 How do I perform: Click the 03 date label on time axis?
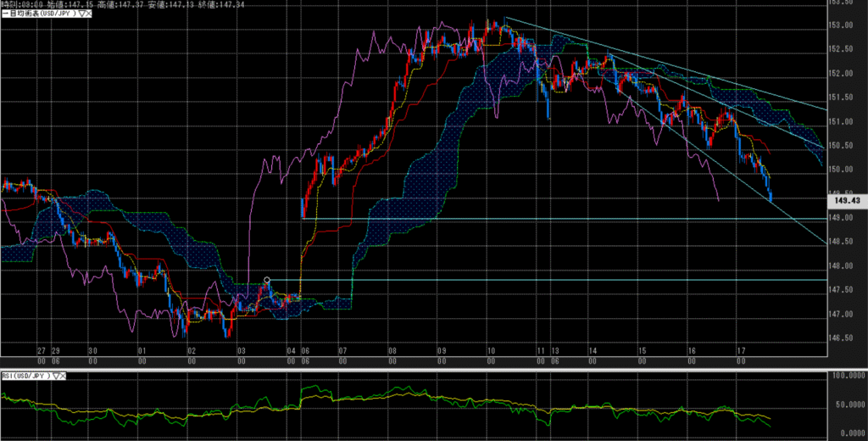coord(242,349)
